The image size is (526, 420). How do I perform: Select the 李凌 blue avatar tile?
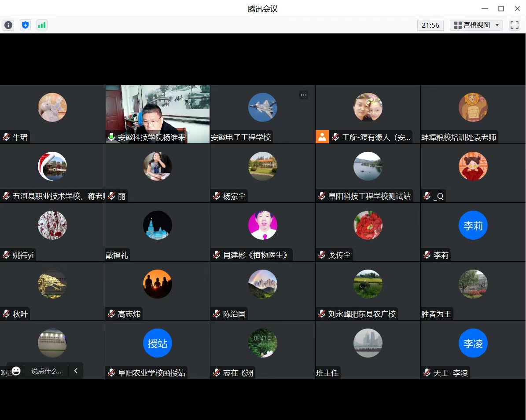pos(473,343)
